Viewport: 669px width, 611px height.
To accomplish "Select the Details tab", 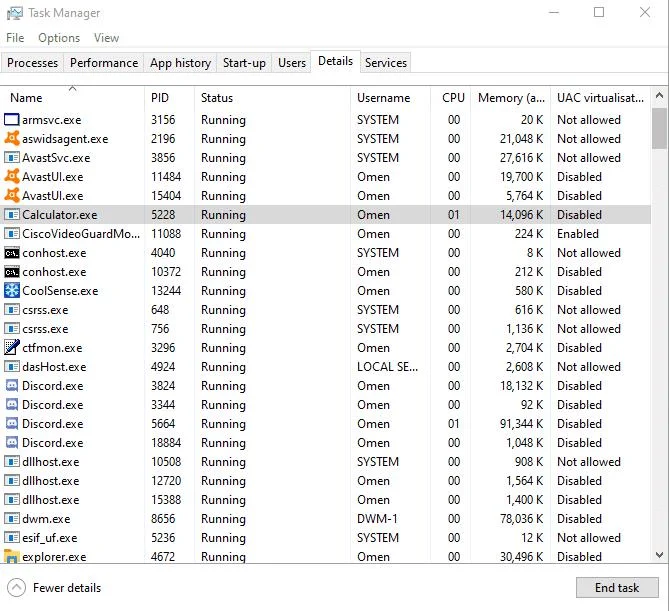I will tap(335, 61).
